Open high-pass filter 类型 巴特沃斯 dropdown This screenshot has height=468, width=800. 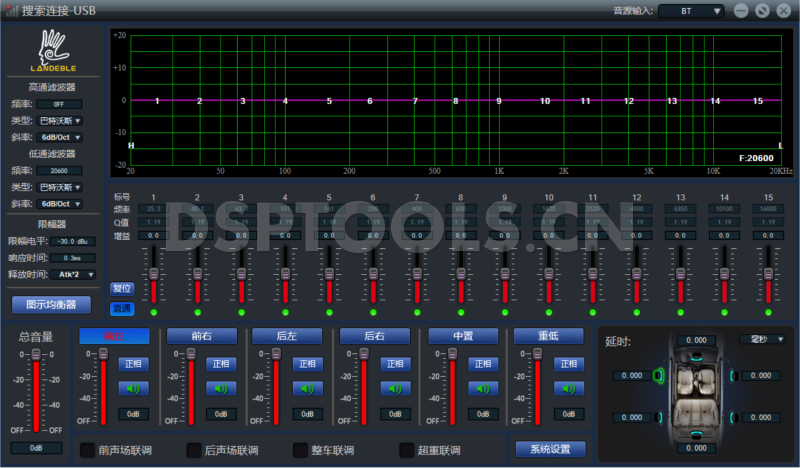60,121
